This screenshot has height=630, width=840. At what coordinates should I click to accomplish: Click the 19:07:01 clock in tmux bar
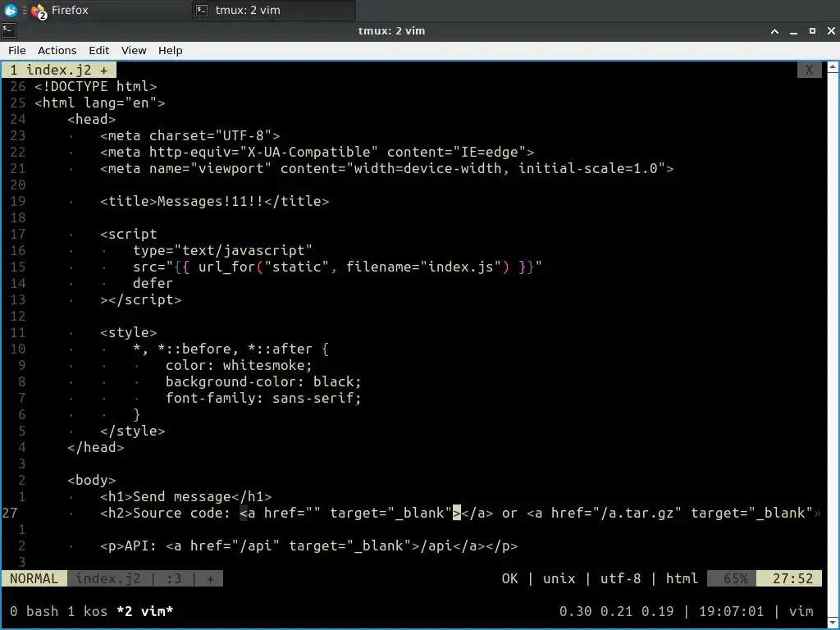tap(731, 611)
